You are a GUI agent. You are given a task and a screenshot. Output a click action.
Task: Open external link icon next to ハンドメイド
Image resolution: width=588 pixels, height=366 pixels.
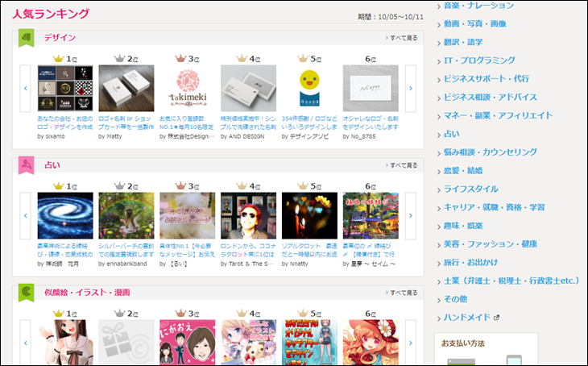click(496, 318)
